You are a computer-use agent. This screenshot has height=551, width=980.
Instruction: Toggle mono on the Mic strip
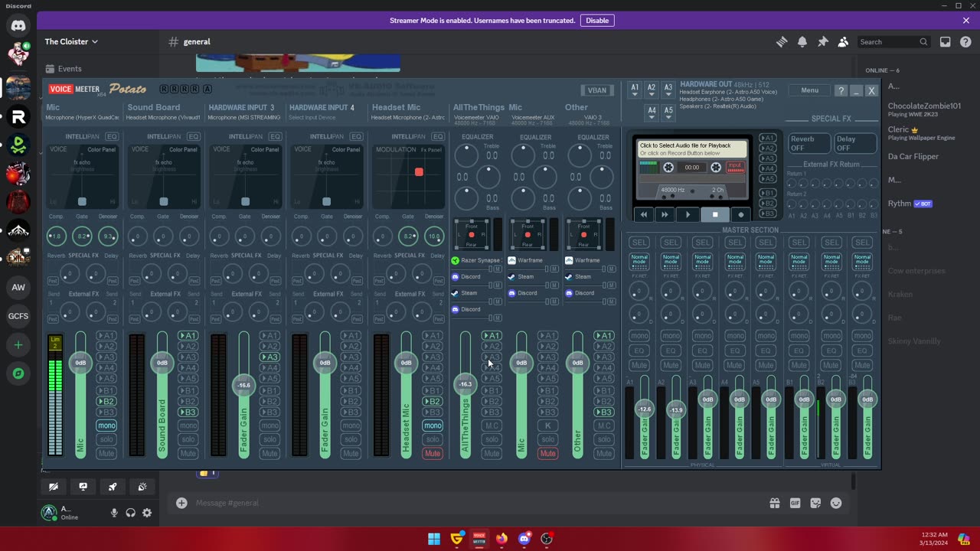[106, 425]
